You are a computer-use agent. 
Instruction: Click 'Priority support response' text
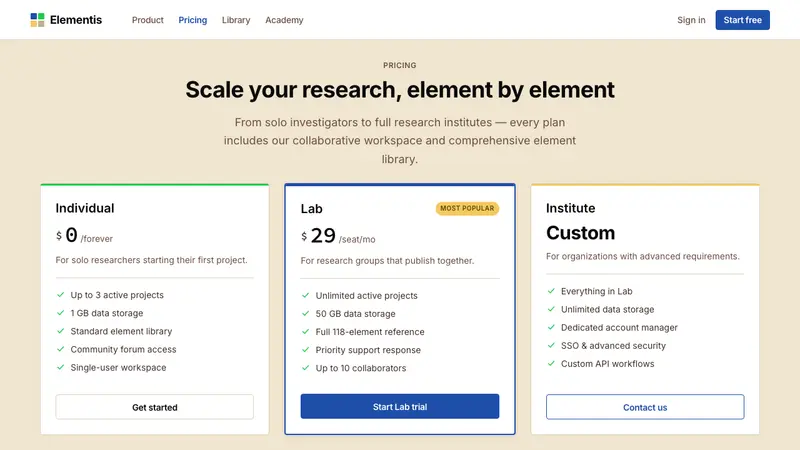[368, 349]
